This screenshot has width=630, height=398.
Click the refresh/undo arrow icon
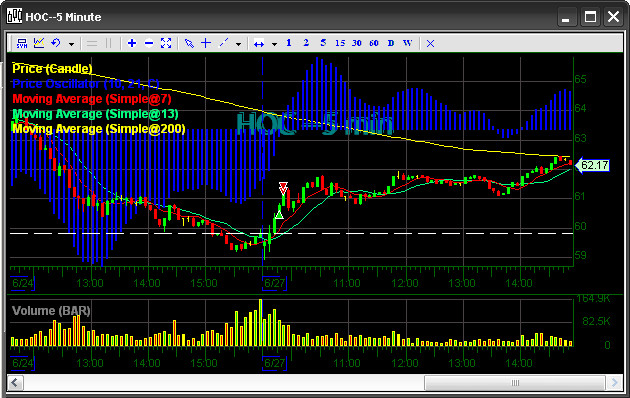coord(56,43)
